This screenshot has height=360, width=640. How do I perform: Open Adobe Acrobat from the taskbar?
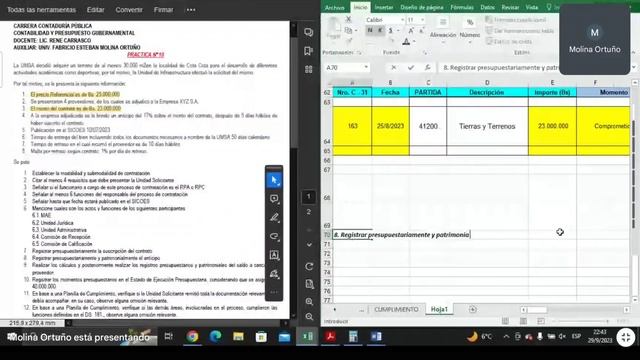click(x=330, y=336)
